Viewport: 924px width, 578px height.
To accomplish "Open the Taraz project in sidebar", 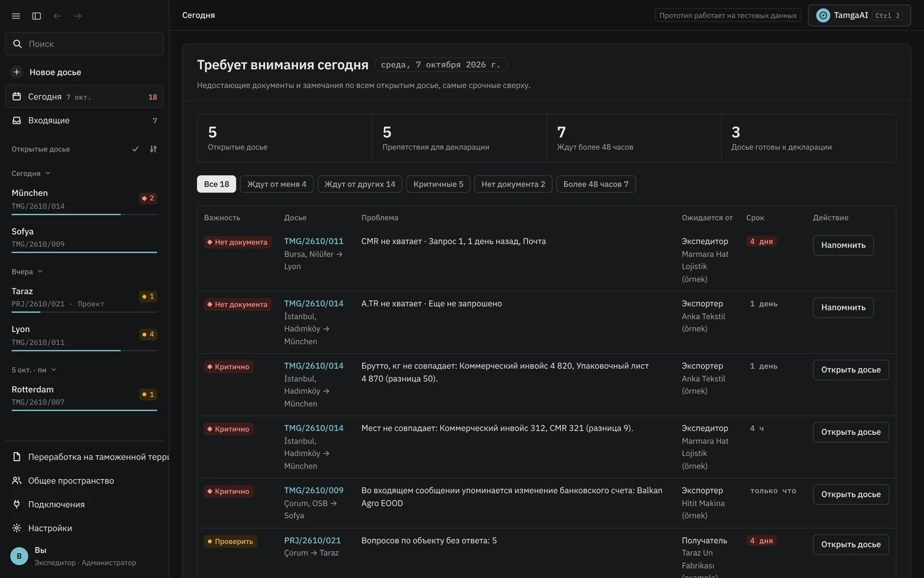I will point(84,298).
